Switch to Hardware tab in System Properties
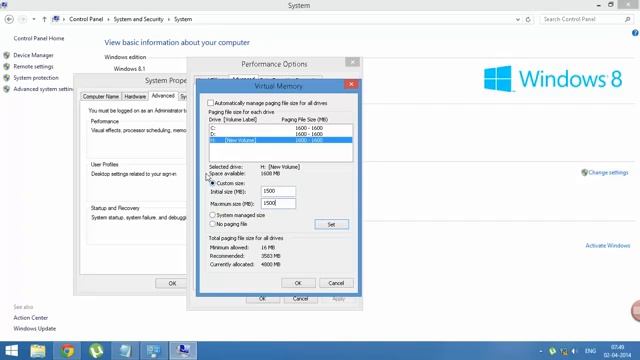640x360 pixels. tap(135, 97)
